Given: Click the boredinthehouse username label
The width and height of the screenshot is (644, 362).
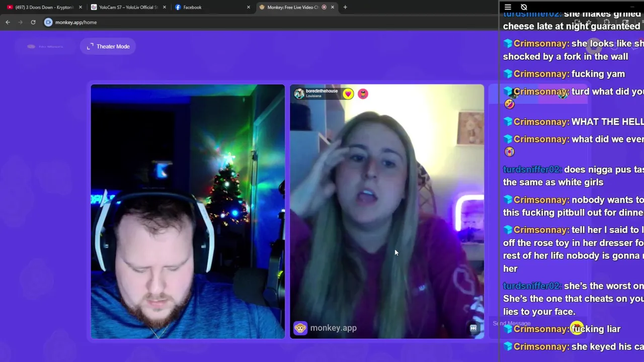Looking at the screenshot, I should pyautogui.click(x=321, y=91).
